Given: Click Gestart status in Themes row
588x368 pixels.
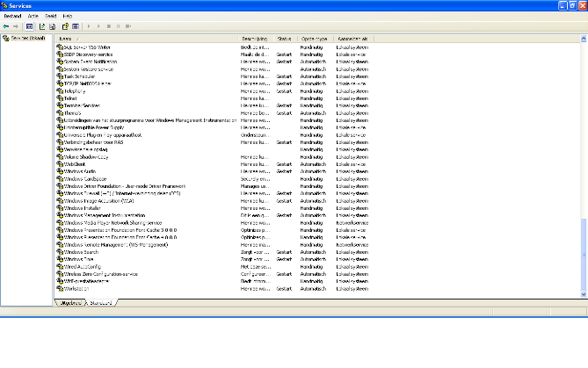Looking at the screenshot, I should 284,113.
